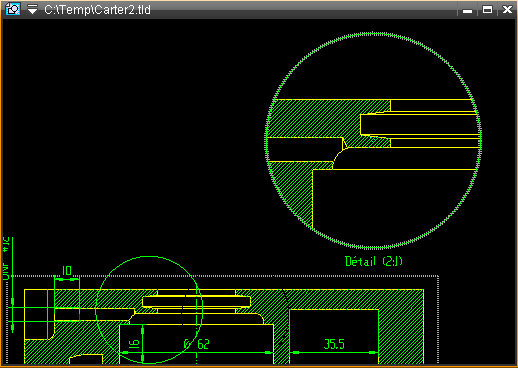The height and width of the screenshot is (368, 518).
Task: Select the Ø 62 diameter dimension
Action: tap(196, 344)
